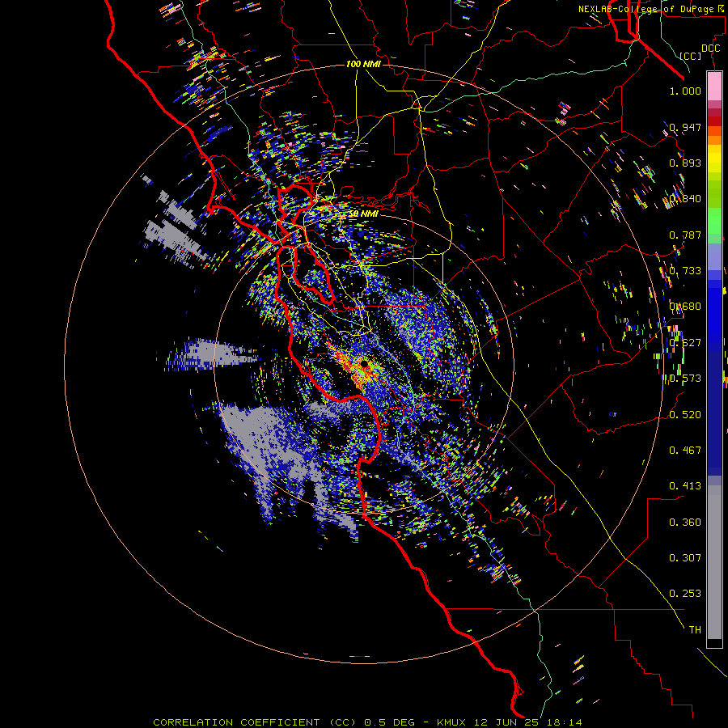
Task: Click the dark navy segment of the color bar
Action: click(x=714, y=413)
